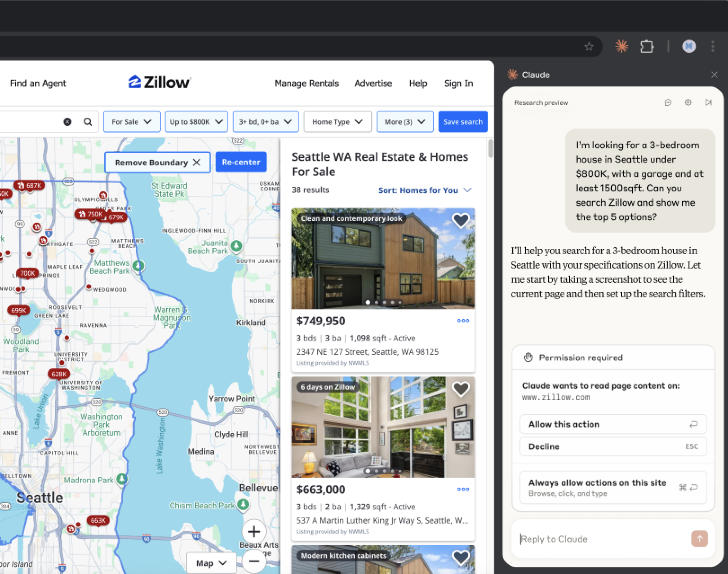Screen dimensions: 728x574
Task: Open the Claude extension icon in browser toolbar
Action: [x=622, y=46]
